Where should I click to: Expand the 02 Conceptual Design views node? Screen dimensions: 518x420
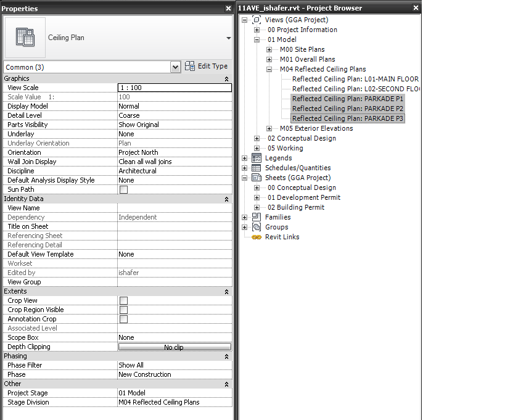click(257, 138)
